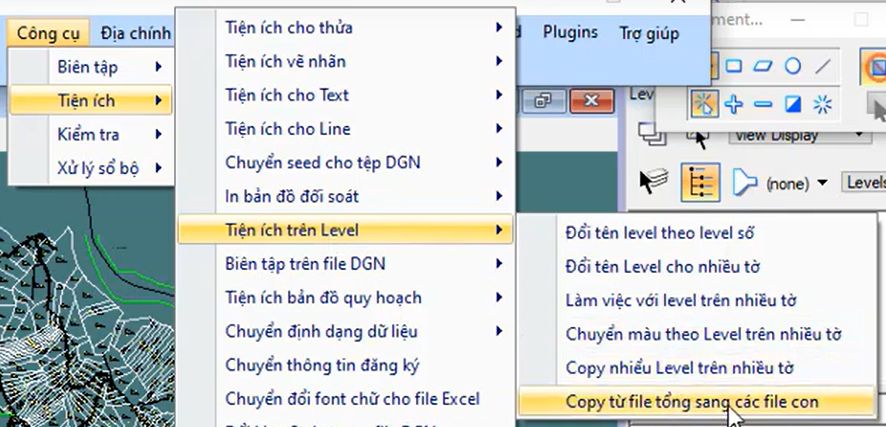This screenshot has width=886, height=427.
Task: Select Tiện ích menu entry
Action: click(x=91, y=101)
